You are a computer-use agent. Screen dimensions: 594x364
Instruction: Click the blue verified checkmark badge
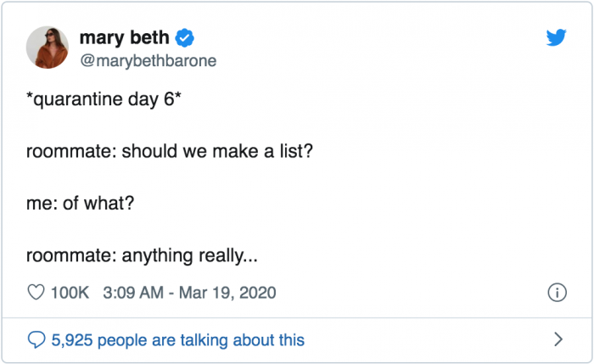click(x=185, y=38)
